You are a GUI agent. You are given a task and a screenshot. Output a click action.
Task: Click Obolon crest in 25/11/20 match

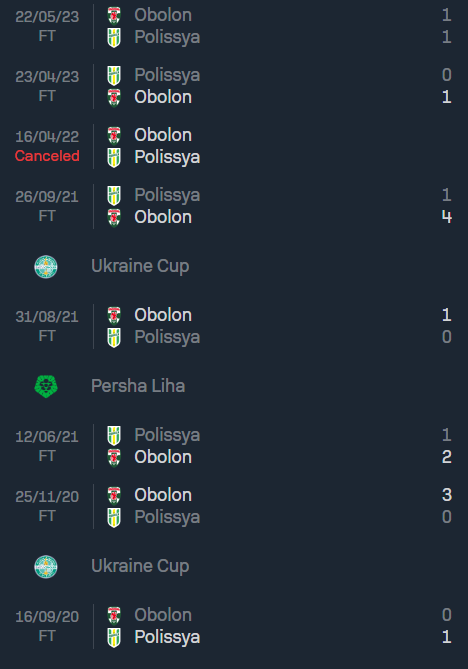click(114, 495)
